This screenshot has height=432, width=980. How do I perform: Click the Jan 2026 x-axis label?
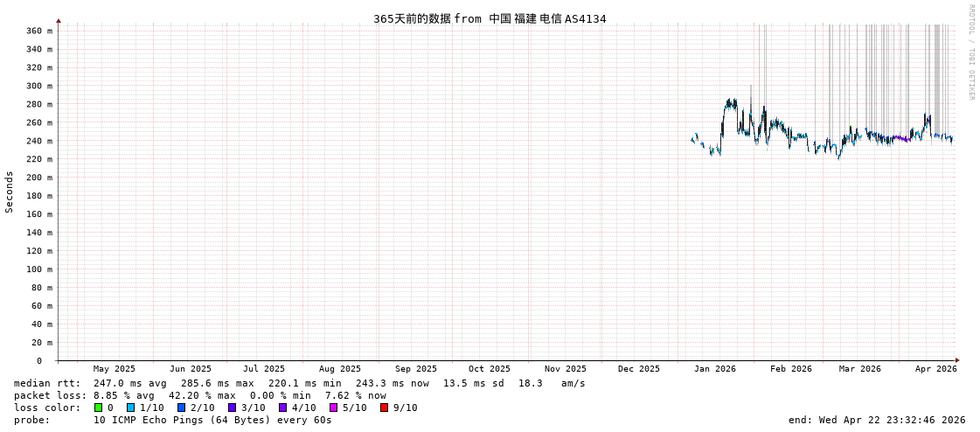click(x=715, y=369)
